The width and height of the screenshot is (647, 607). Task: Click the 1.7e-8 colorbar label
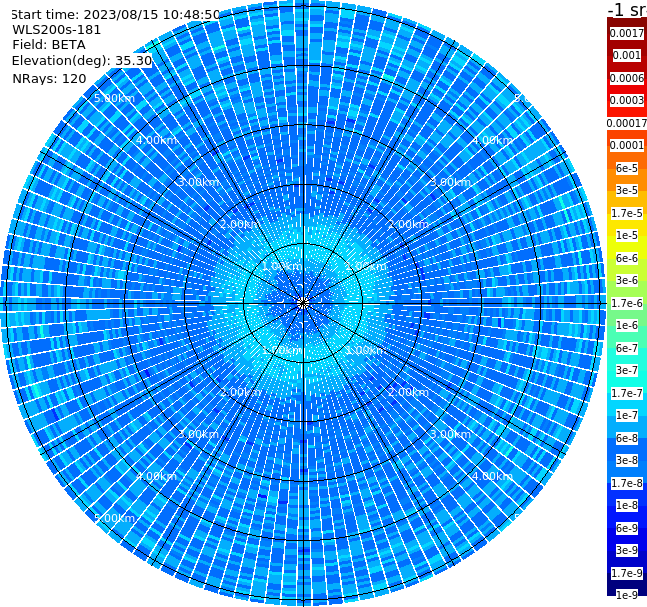(627, 483)
